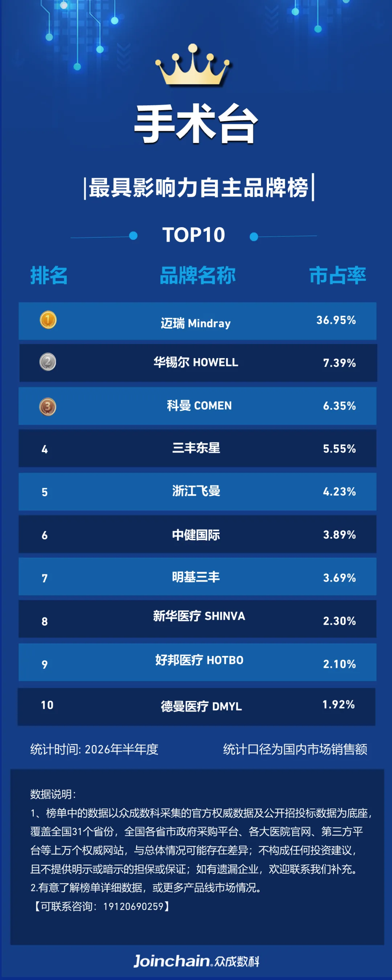Image resolution: width=392 pixels, height=980 pixels.
Task: Click the gold rank 1 medal
Action: (48, 320)
